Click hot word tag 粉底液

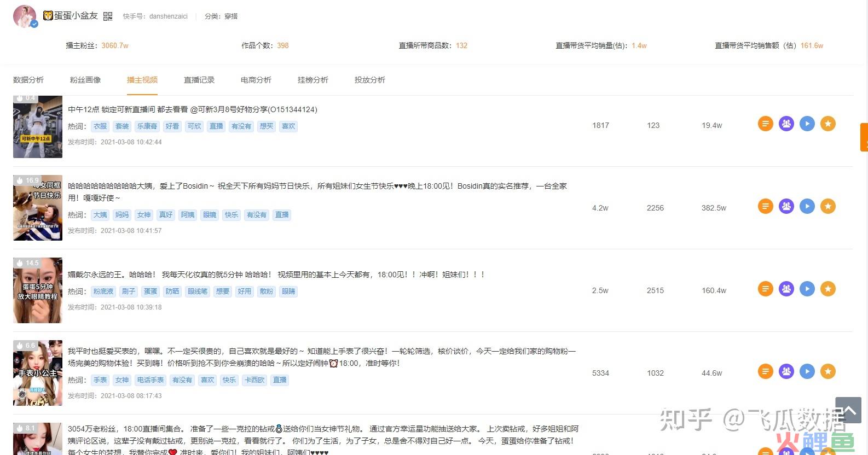point(103,291)
